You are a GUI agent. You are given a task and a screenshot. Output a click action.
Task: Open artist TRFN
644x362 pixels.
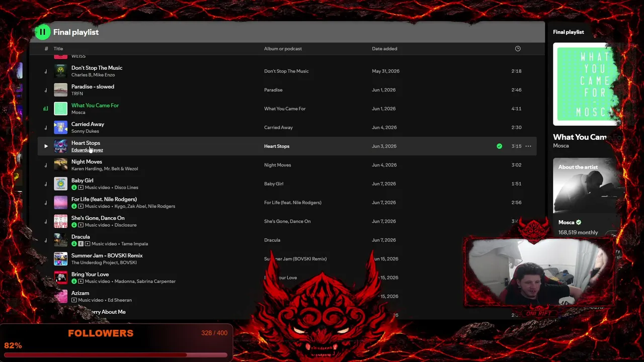77,94
